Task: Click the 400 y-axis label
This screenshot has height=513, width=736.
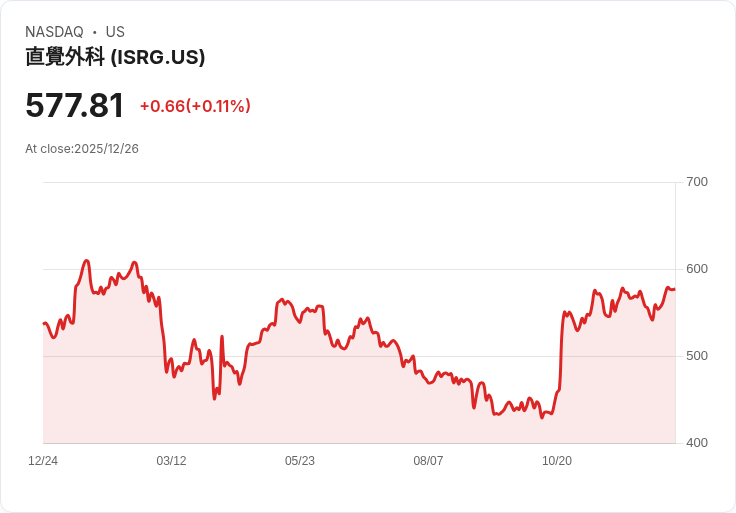Action: pyautogui.click(x=696, y=443)
